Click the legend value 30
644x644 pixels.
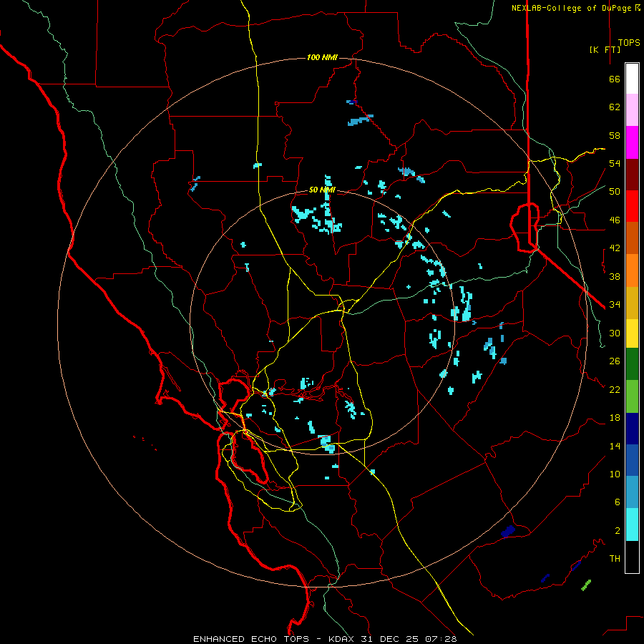pos(615,333)
